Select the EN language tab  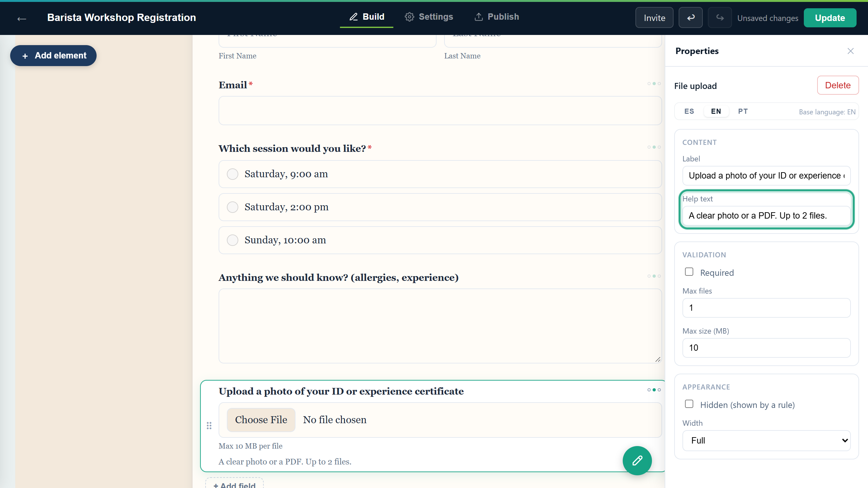coord(716,111)
